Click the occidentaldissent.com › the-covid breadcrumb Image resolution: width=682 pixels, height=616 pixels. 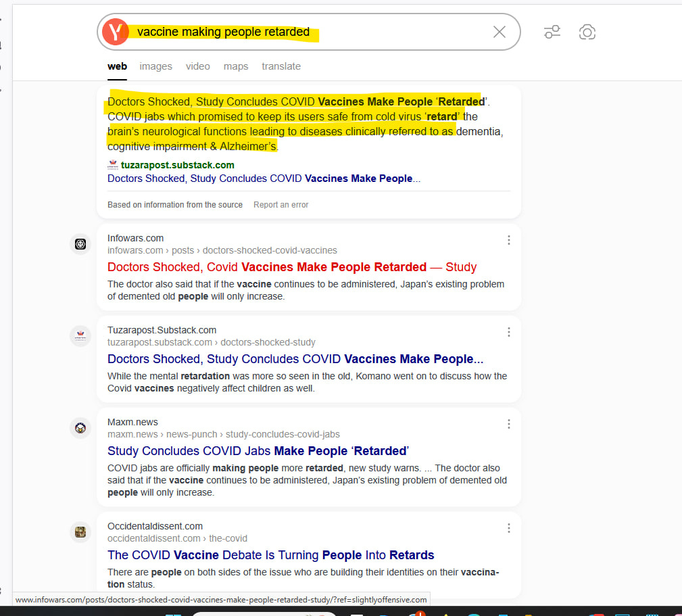coord(177,538)
